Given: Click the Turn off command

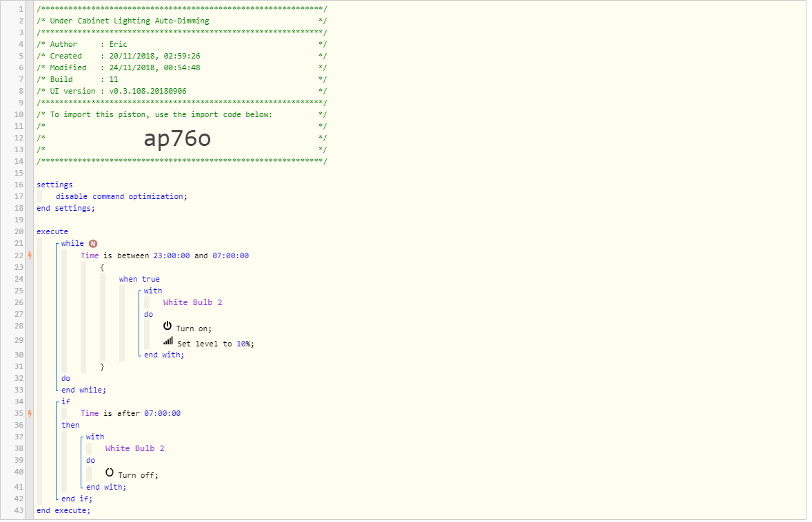Looking at the screenshot, I should tap(139, 475).
